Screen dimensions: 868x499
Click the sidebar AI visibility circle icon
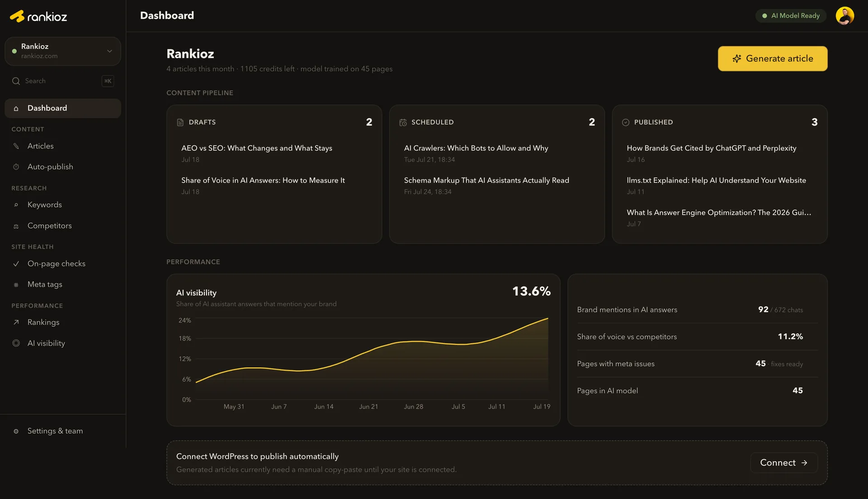pos(16,343)
